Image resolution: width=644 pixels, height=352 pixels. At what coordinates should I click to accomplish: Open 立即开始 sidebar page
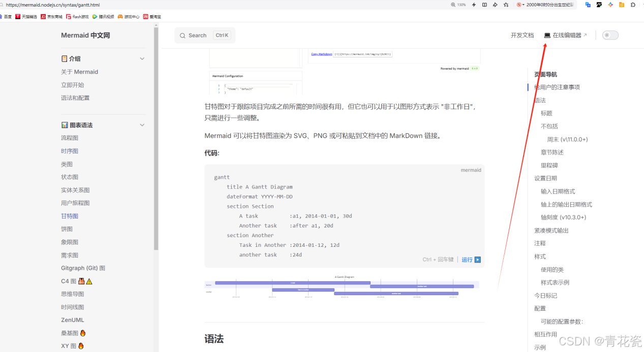pyautogui.click(x=73, y=85)
